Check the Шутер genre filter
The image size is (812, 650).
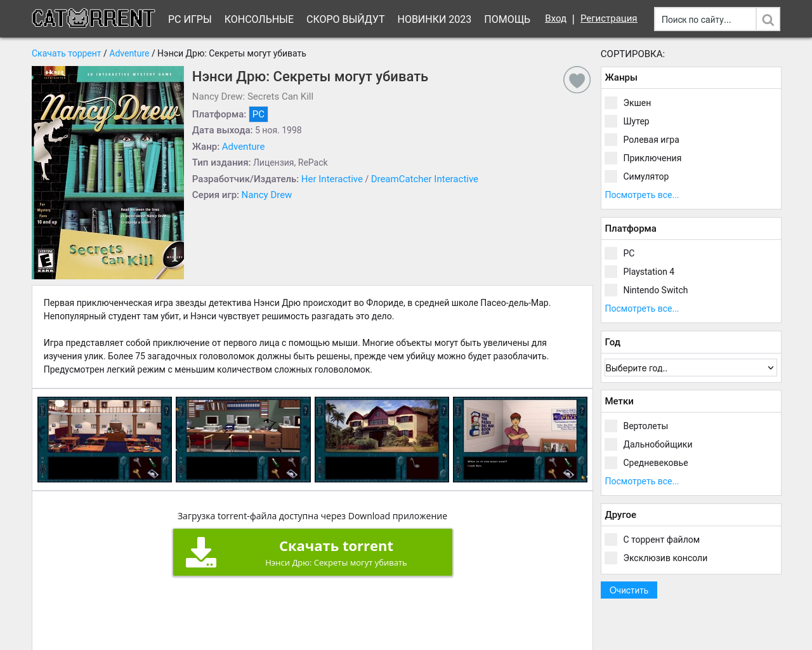click(611, 121)
